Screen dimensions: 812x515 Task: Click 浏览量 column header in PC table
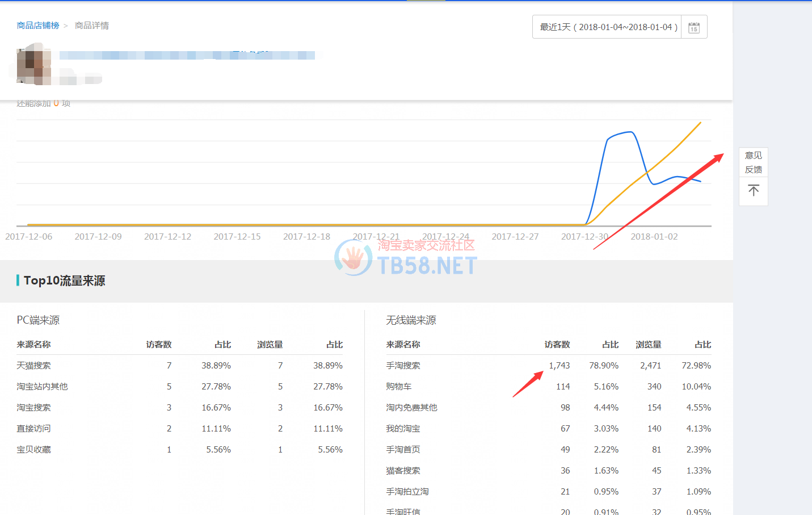pyautogui.click(x=270, y=345)
